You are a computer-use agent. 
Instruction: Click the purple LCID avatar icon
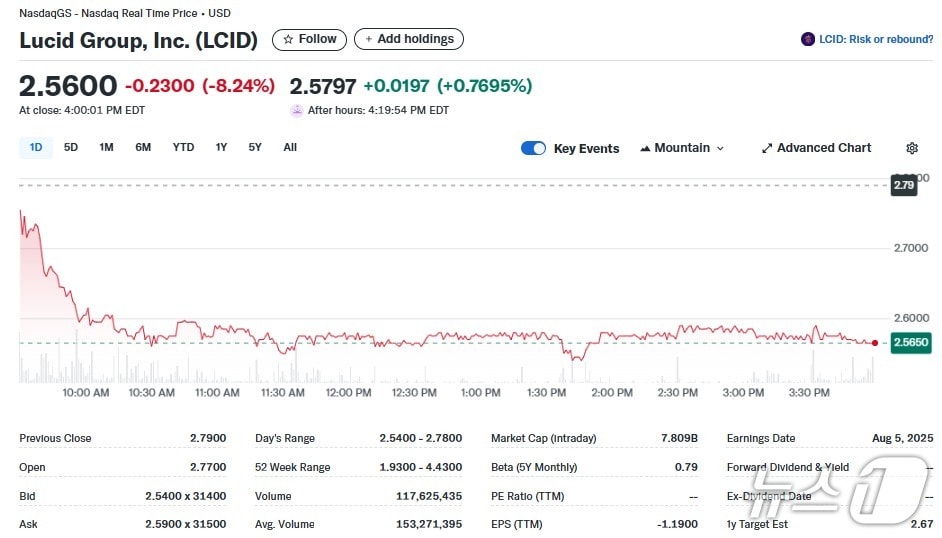click(808, 39)
